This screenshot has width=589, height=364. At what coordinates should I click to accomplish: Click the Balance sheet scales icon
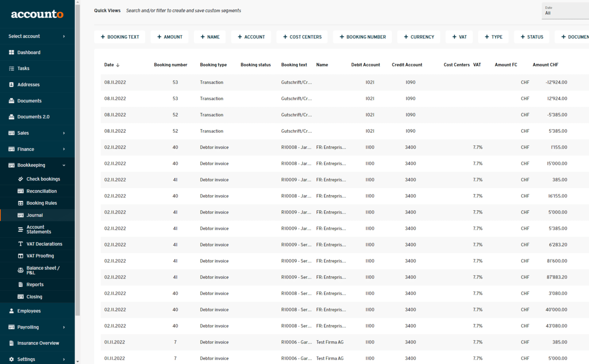21,270
